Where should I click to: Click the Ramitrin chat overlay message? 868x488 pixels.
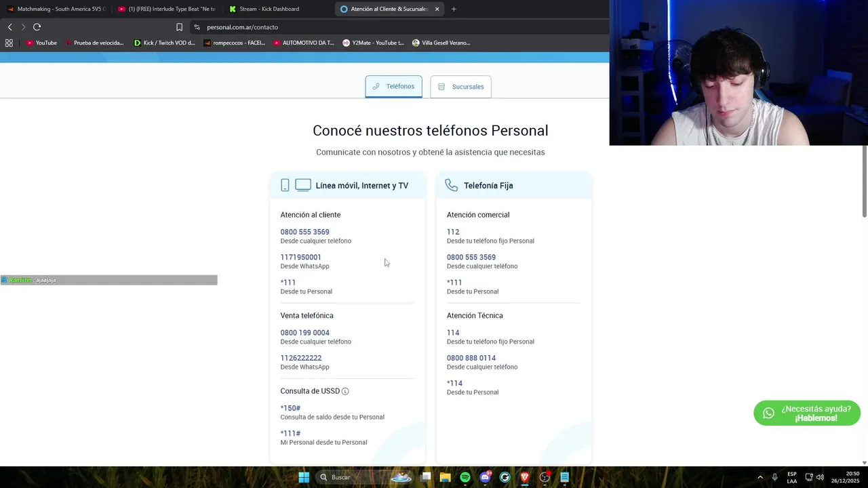point(108,280)
